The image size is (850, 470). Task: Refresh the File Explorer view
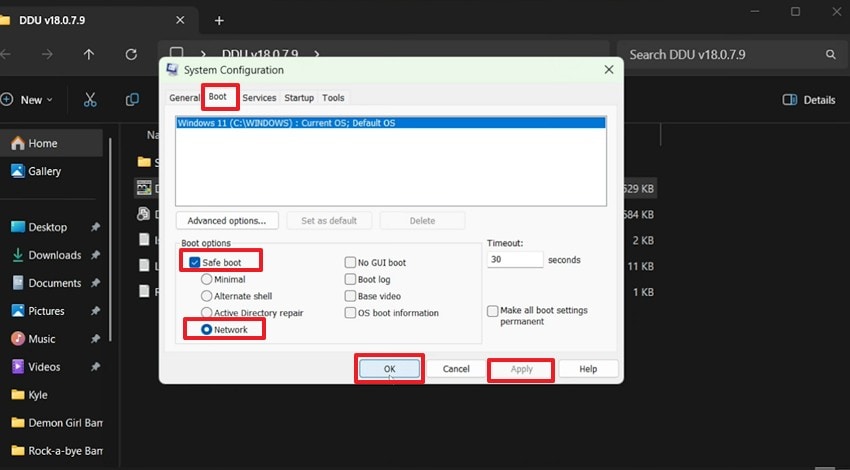tap(131, 54)
